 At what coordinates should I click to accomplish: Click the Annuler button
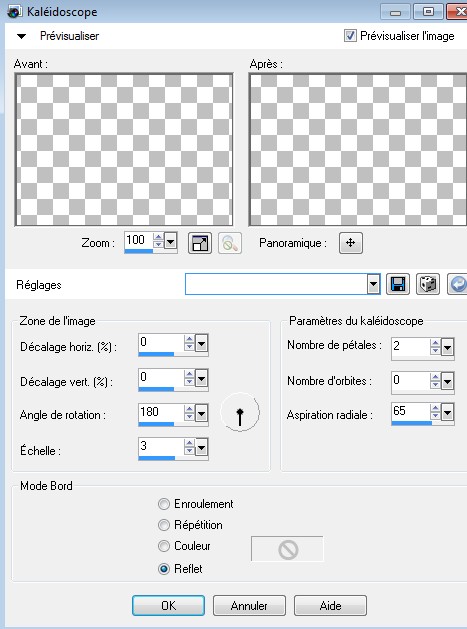[249, 605]
